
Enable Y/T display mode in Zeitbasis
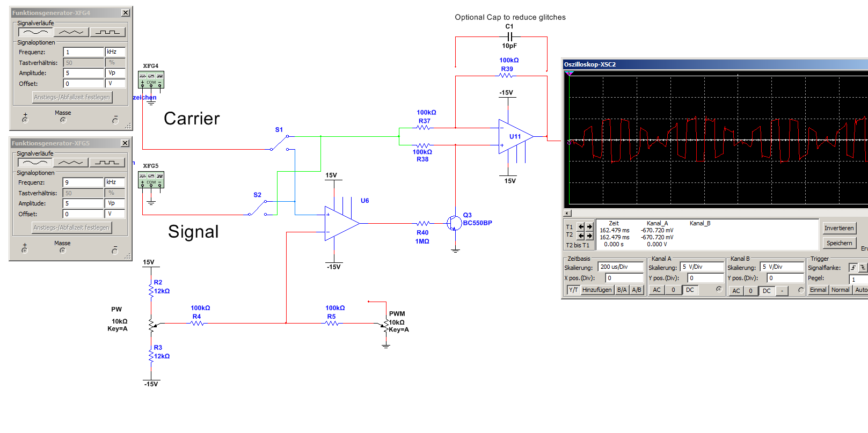(x=573, y=290)
